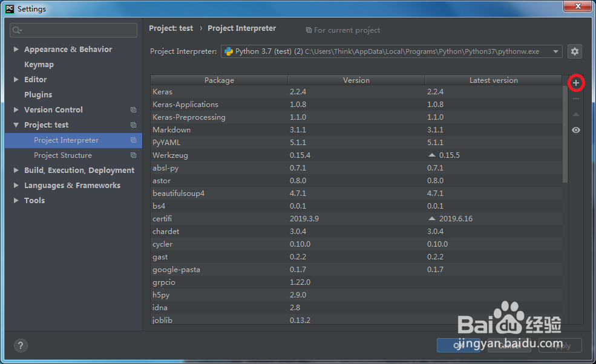Toggle show early releases eye icon
Image resolution: width=596 pixels, height=364 pixels.
[x=576, y=130]
